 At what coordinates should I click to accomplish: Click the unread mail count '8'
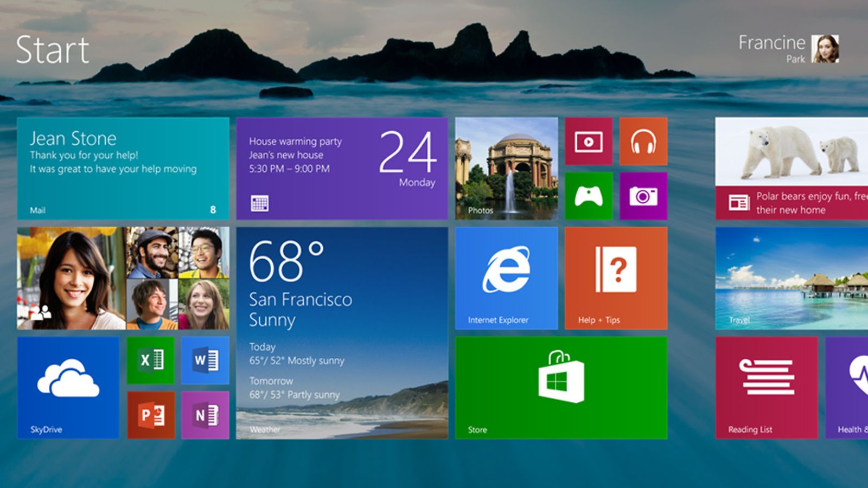tap(213, 210)
